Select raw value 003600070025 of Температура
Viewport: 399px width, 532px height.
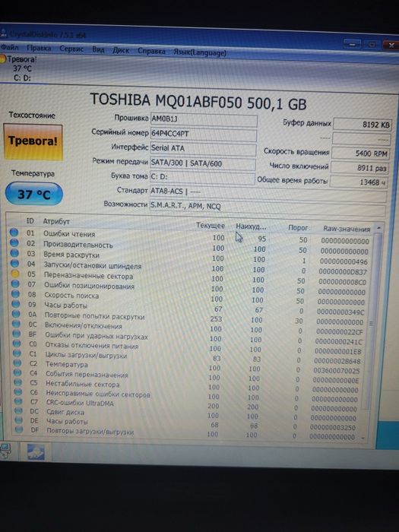(x=336, y=371)
